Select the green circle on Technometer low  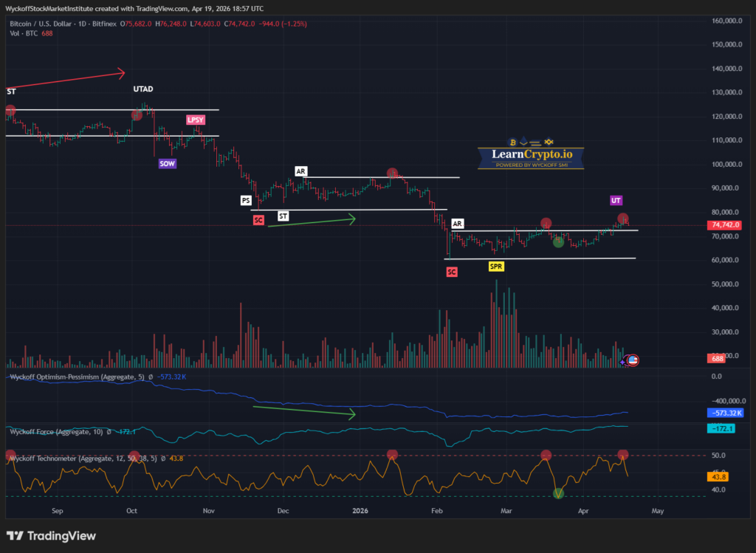[558, 493]
